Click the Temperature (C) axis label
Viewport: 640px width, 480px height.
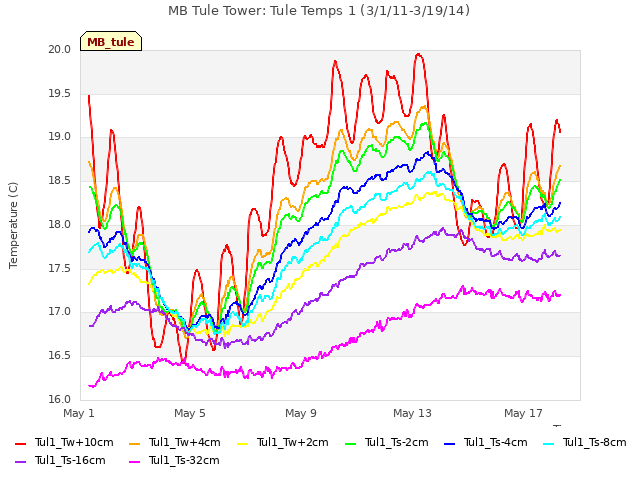click(13, 225)
